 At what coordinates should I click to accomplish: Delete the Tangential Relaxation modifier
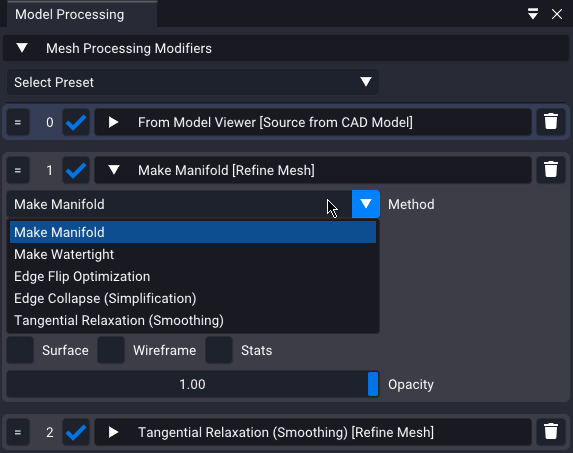(x=551, y=432)
